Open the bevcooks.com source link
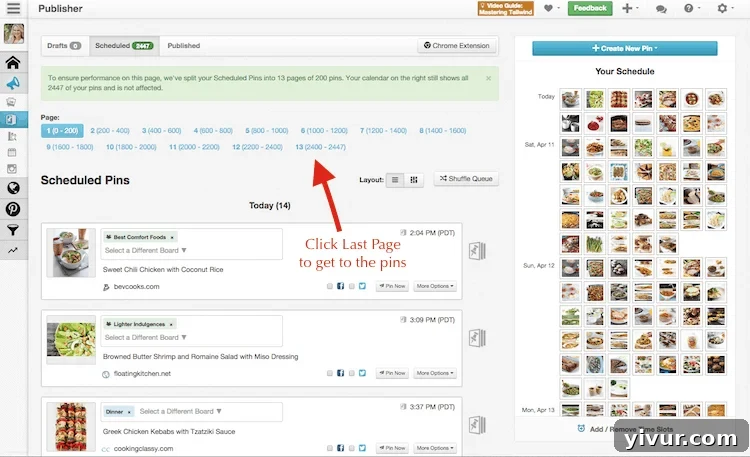The height and width of the screenshot is (457, 750). tap(136, 287)
